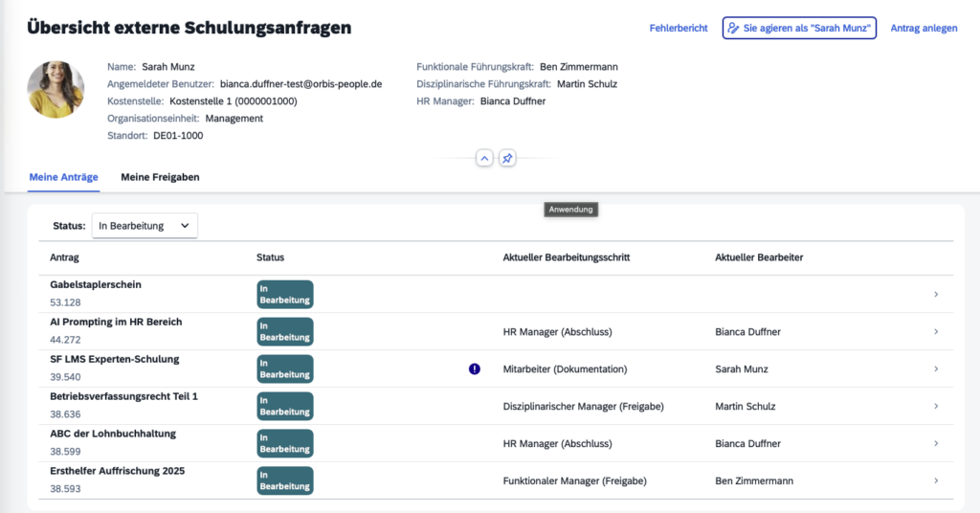Click Antrag anlegen button
The image size is (980, 513).
tap(924, 29)
